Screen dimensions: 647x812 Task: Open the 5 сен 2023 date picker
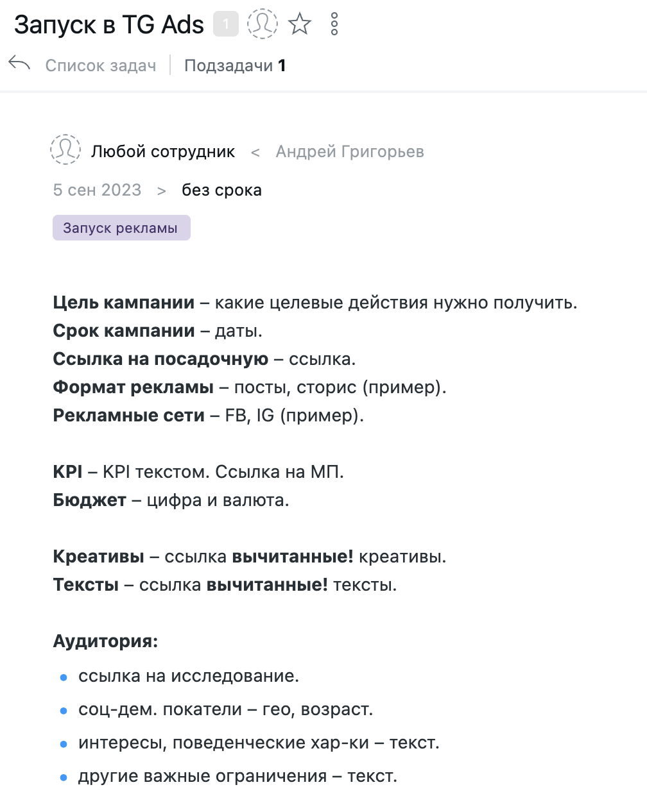97,190
